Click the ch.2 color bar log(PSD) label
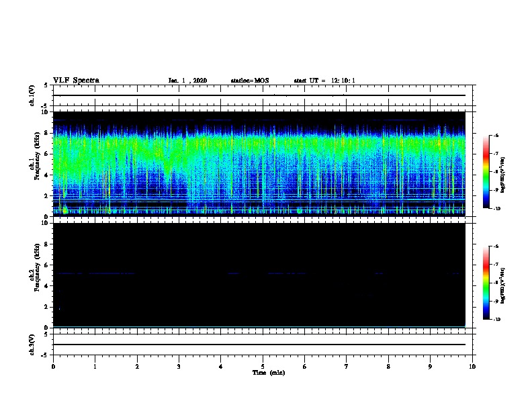 (503, 285)
